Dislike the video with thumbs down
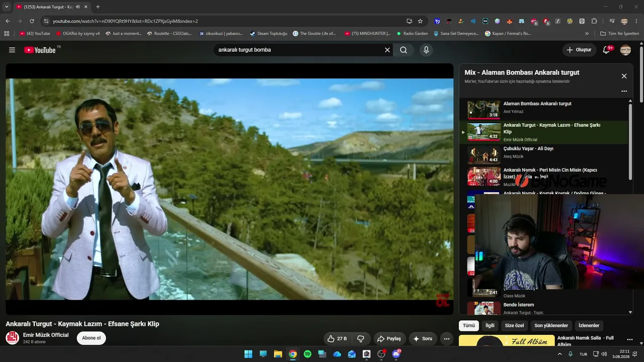Screen dimensions: 644x362 coord(361,339)
